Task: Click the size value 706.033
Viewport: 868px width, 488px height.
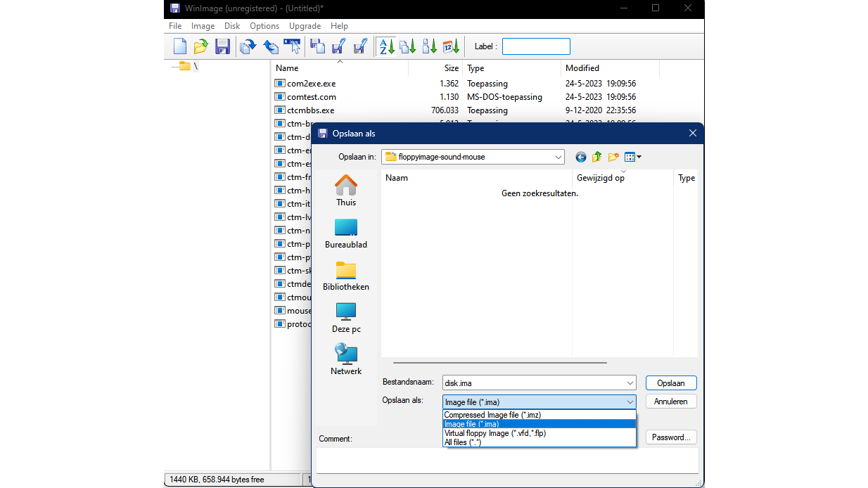Action: (445, 110)
